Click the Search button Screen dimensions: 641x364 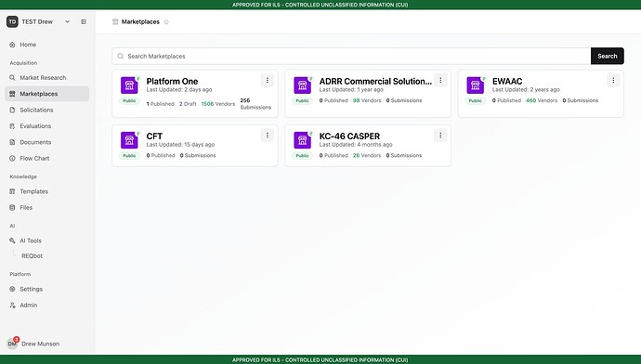(x=607, y=56)
